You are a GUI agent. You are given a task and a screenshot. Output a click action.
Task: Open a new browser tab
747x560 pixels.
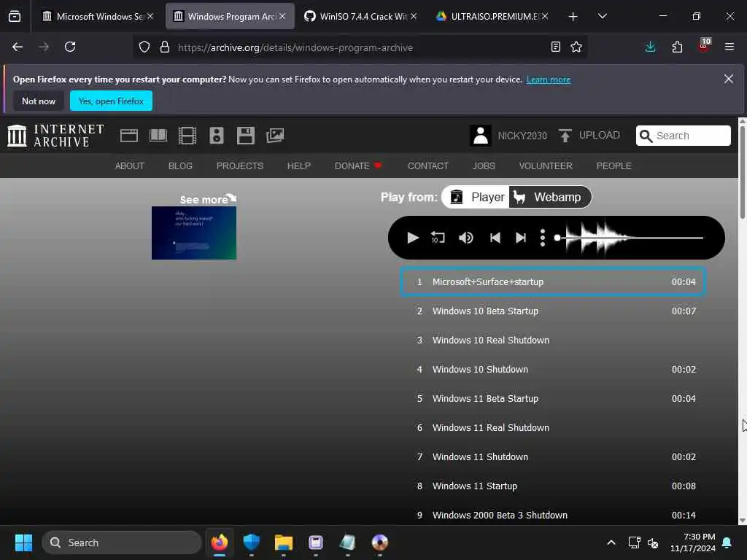point(573,17)
